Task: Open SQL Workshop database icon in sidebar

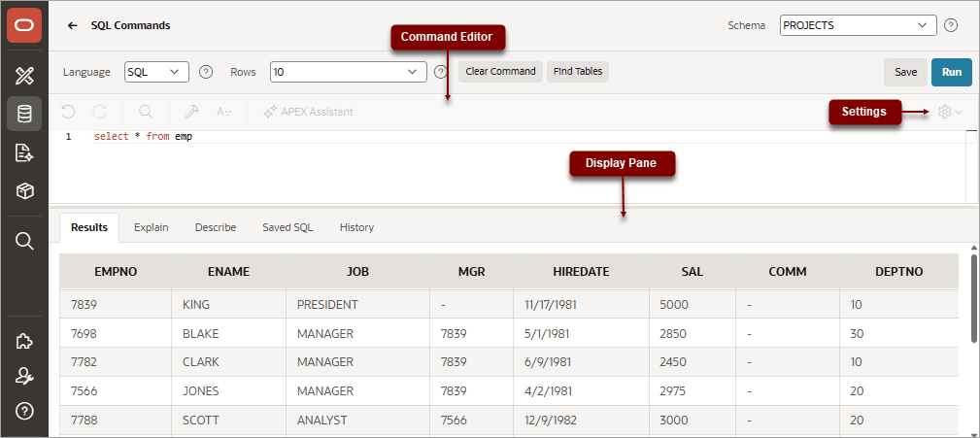Action: click(x=24, y=114)
